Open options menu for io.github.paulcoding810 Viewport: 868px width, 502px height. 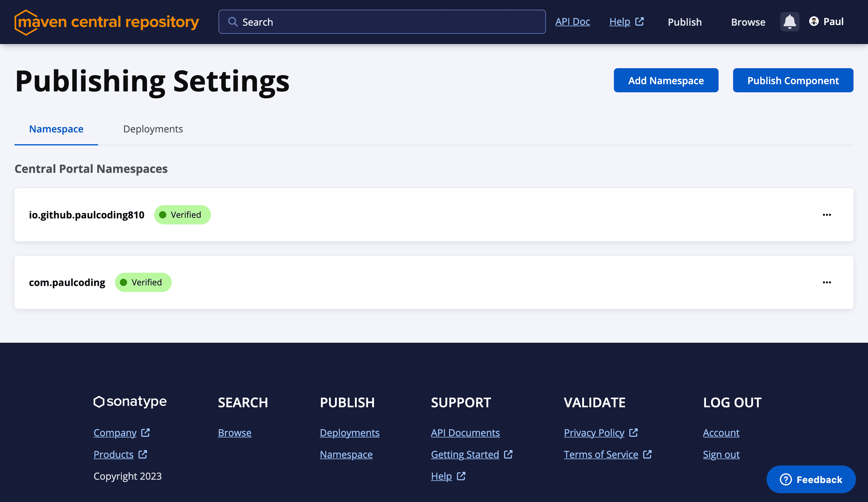[827, 215]
